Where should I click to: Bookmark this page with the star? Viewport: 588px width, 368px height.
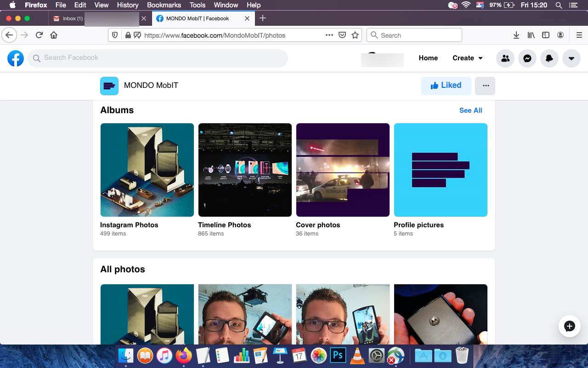(x=355, y=35)
